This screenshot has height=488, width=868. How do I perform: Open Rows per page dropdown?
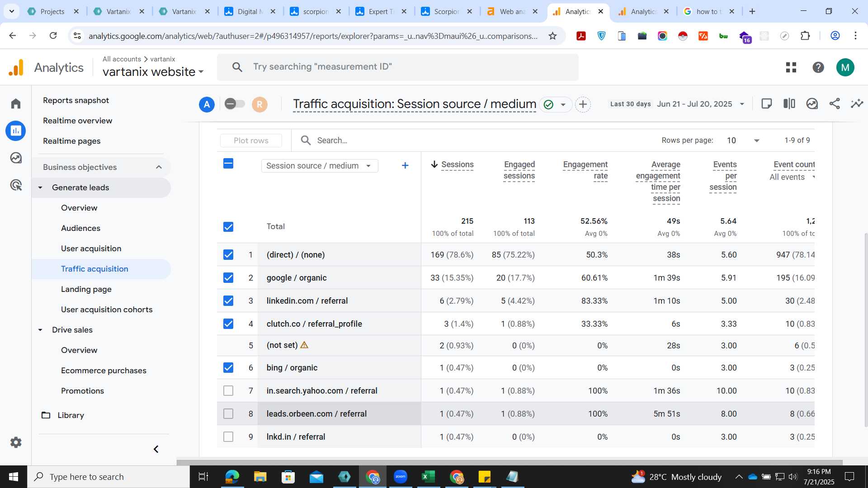tap(743, 141)
